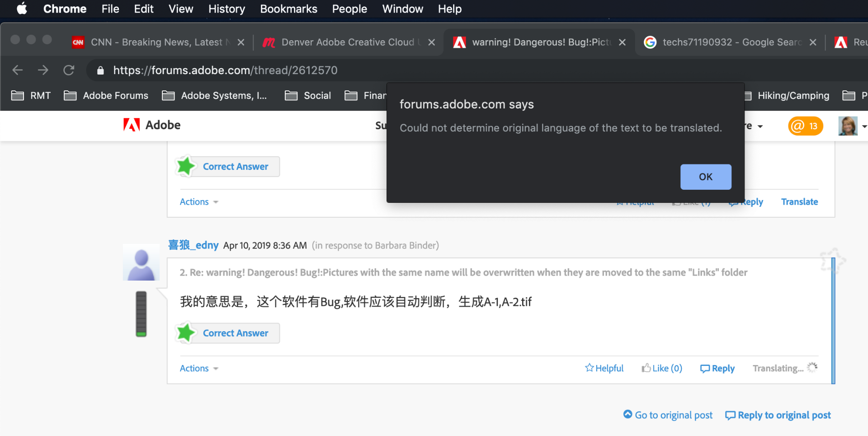Mark 喜狼_edny reply as Helpful
Image resolution: width=868 pixels, height=436 pixels.
[604, 368]
